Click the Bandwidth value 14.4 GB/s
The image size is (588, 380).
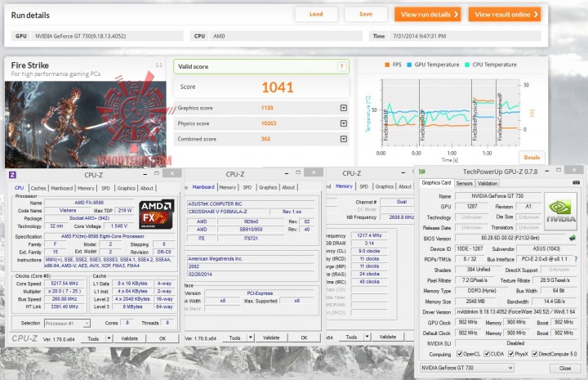(x=555, y=302)
